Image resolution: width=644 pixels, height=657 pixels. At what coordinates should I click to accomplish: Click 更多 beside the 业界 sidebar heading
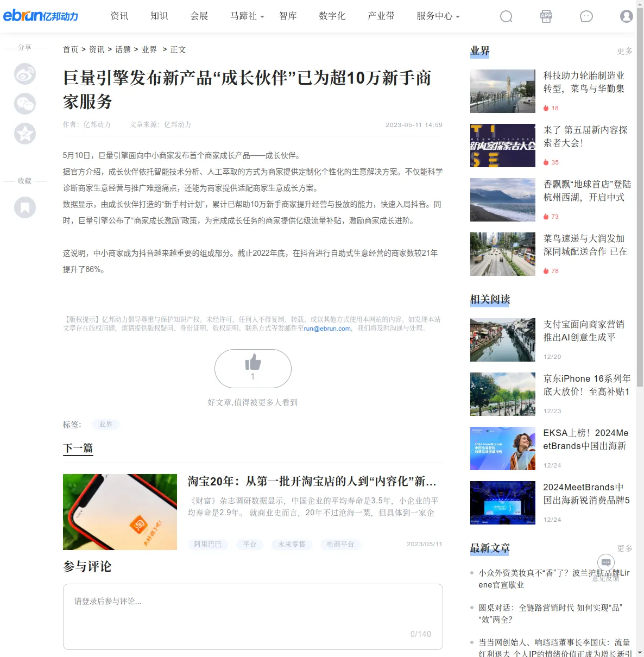click(625, 51)
